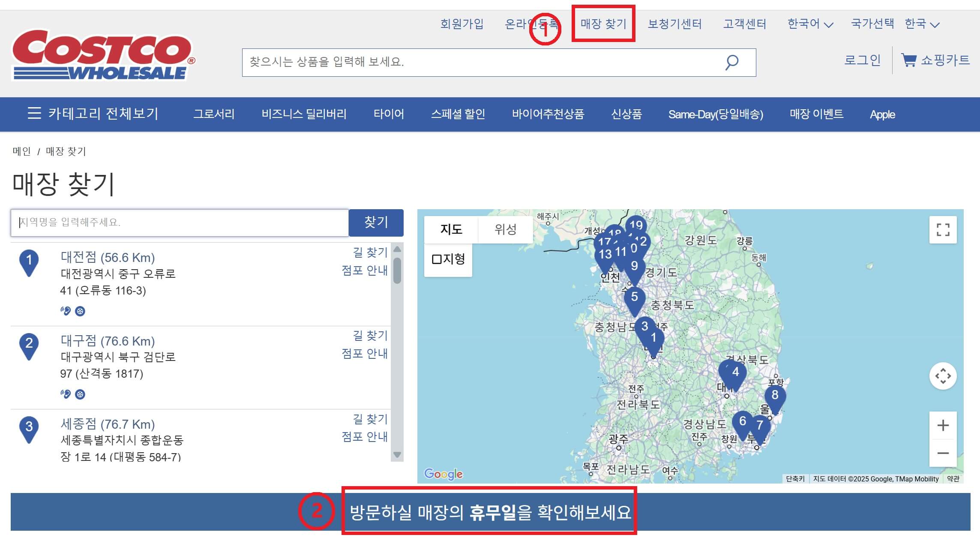Click the Costco Wholesale logo
Image resolution: width=980 pixels, height=541 pixels.
coord(104,55)
